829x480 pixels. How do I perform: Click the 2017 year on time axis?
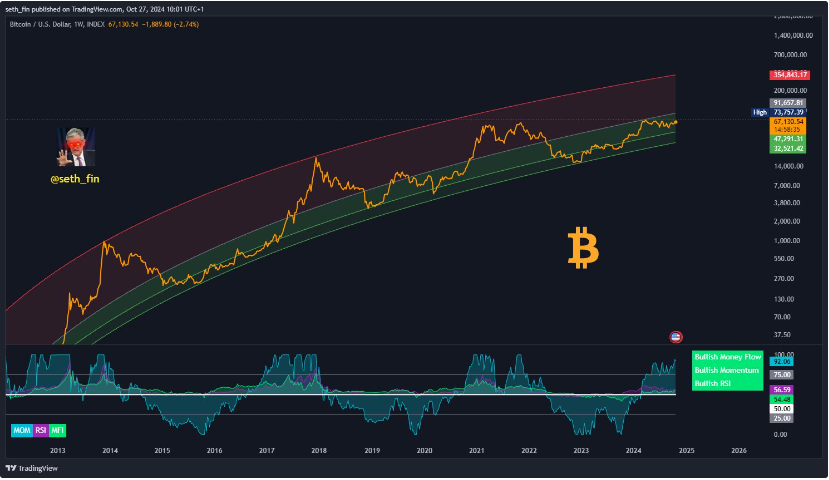(x=267, y=450)
